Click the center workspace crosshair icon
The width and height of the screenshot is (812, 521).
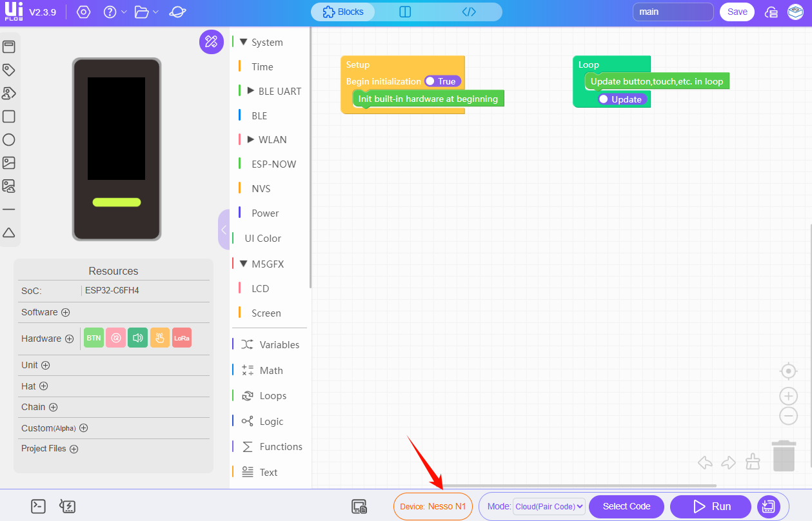click(x=788, y=371)
